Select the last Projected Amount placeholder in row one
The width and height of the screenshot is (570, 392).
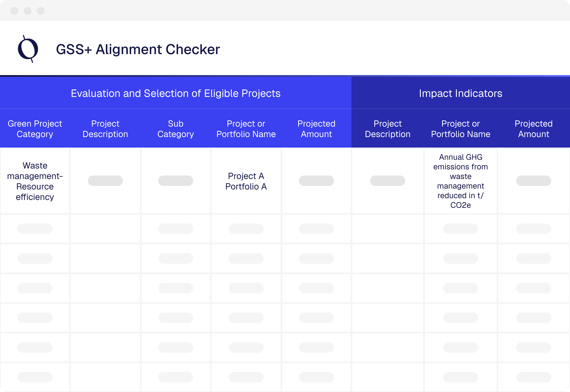click(x=534, y=181)
